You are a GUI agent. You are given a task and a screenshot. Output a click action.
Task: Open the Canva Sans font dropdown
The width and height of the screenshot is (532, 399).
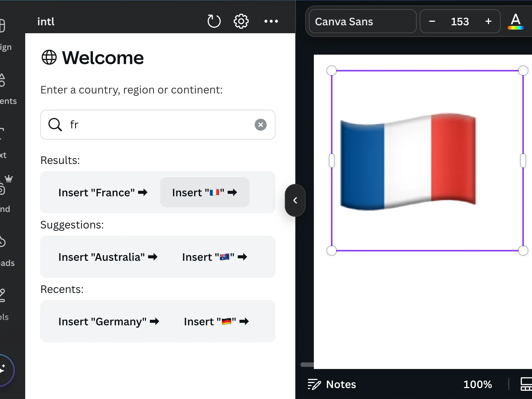(x=362, y=22)
